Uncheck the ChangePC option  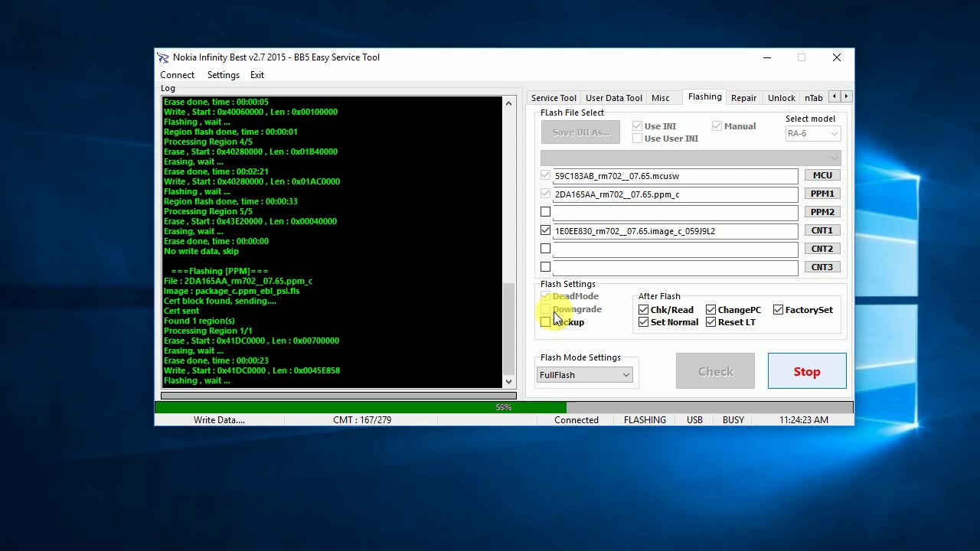point(710,310)
